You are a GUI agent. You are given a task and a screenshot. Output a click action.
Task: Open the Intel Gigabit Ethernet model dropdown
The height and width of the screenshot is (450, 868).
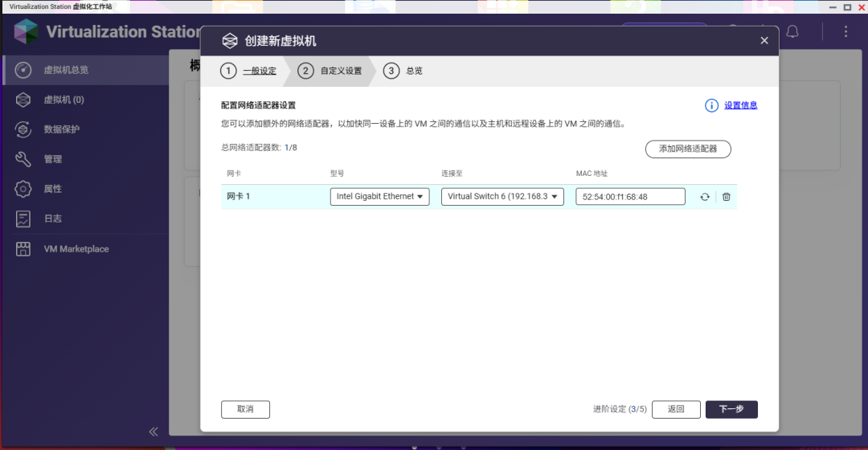[x=379, y=197]
